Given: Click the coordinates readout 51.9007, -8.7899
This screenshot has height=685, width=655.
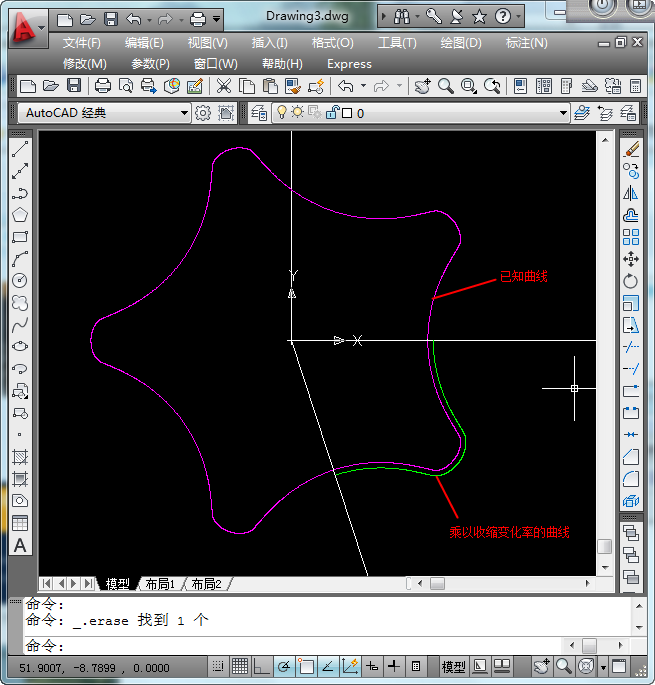Looking at the screenshot, I should pos(94,668).
